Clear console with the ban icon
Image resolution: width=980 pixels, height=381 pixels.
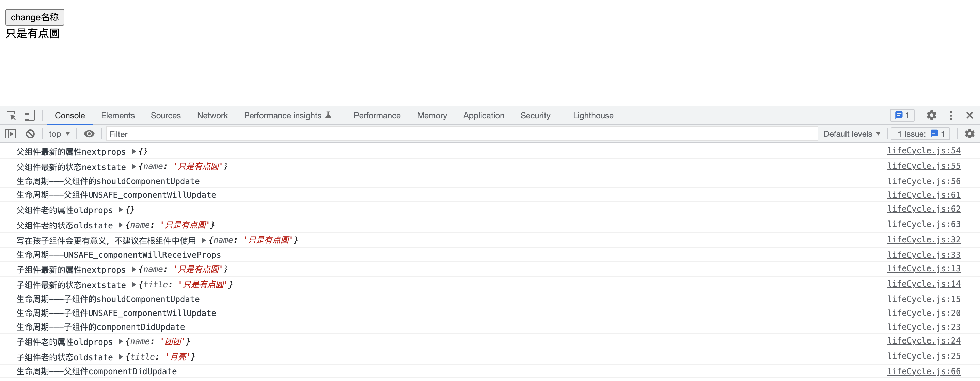(x=30, y=134)
